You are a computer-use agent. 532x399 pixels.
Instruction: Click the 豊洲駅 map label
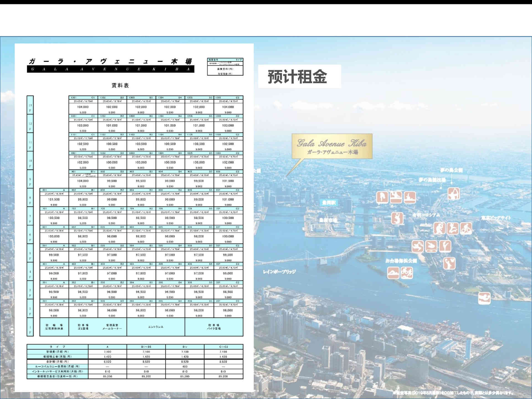pos(329,203)
